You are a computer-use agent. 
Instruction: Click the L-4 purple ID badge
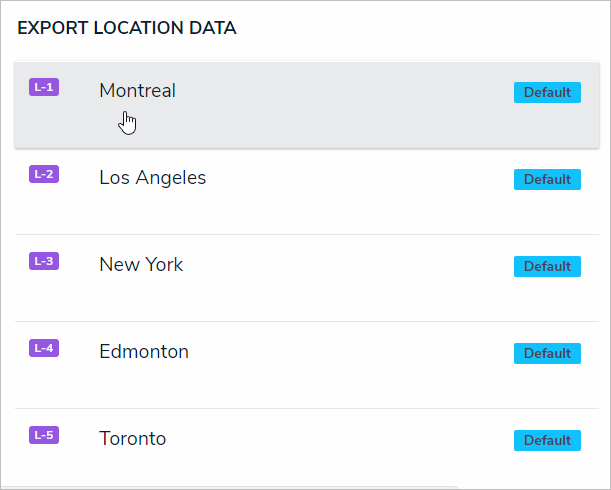44,348
